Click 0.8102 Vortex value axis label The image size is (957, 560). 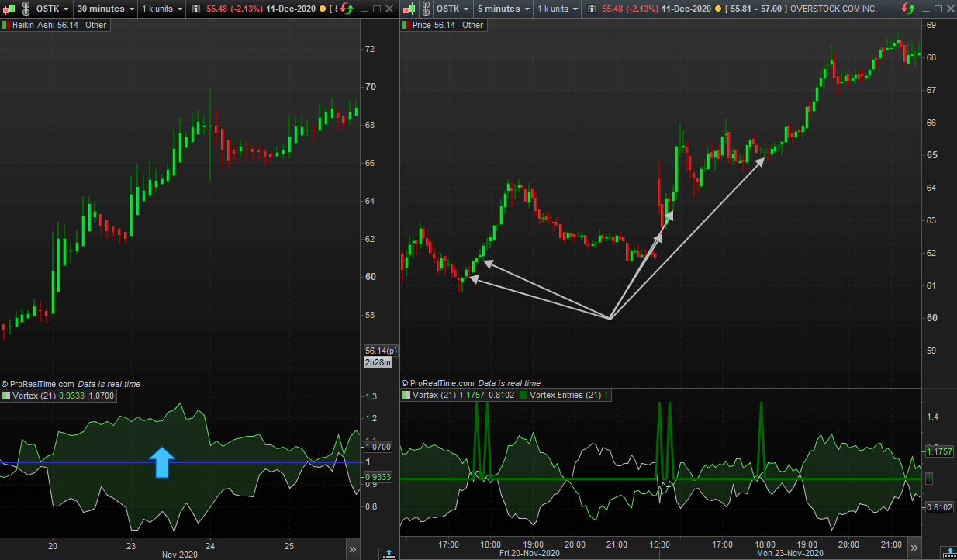tap(938, 506)
